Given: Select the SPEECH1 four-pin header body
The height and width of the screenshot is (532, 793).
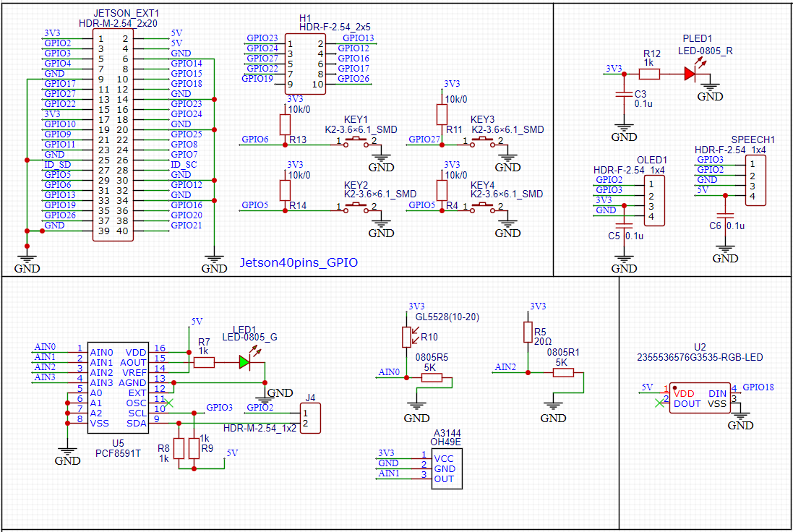Looking at the screenshot, I should [x=755, y=181].
